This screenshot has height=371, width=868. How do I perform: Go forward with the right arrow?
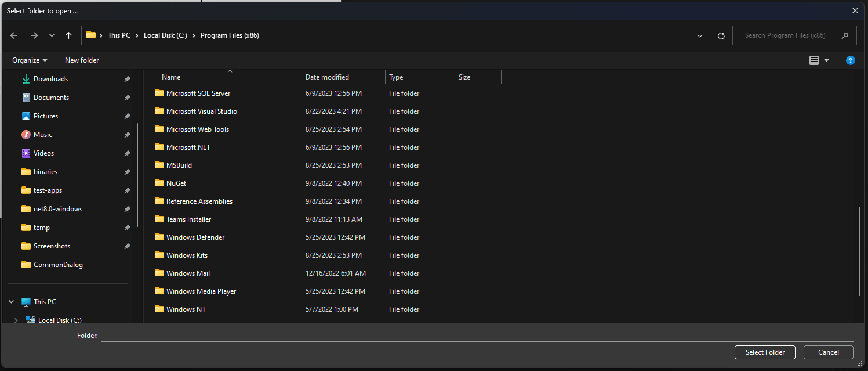tap(34, 35)
